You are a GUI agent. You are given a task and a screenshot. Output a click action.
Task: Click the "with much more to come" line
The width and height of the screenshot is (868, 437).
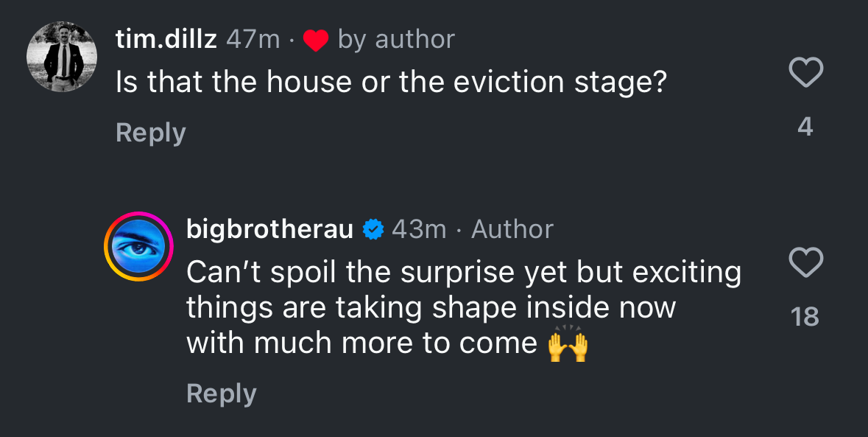tap(361, 343)
